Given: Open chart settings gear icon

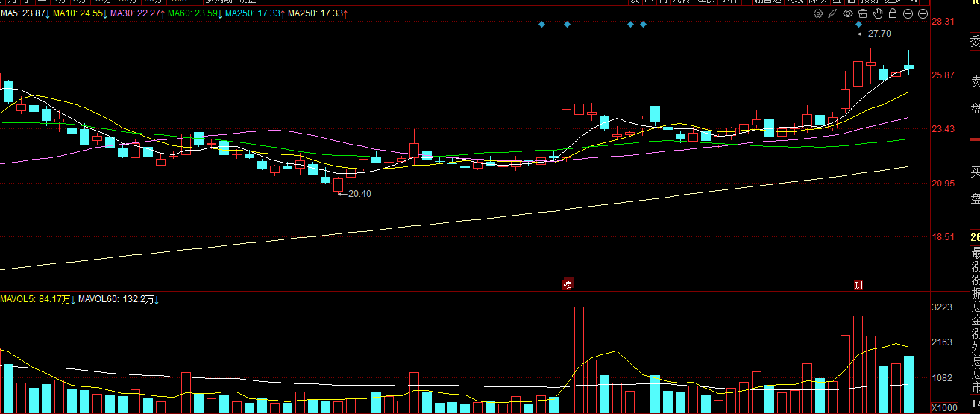Looking at the screenshot, I should (x=818, y=13).
